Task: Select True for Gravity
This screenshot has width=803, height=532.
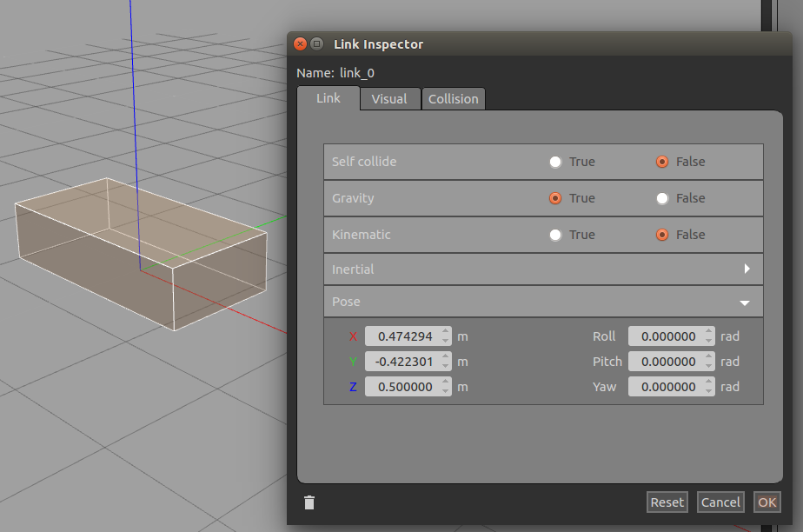Action: click(555, 198)
